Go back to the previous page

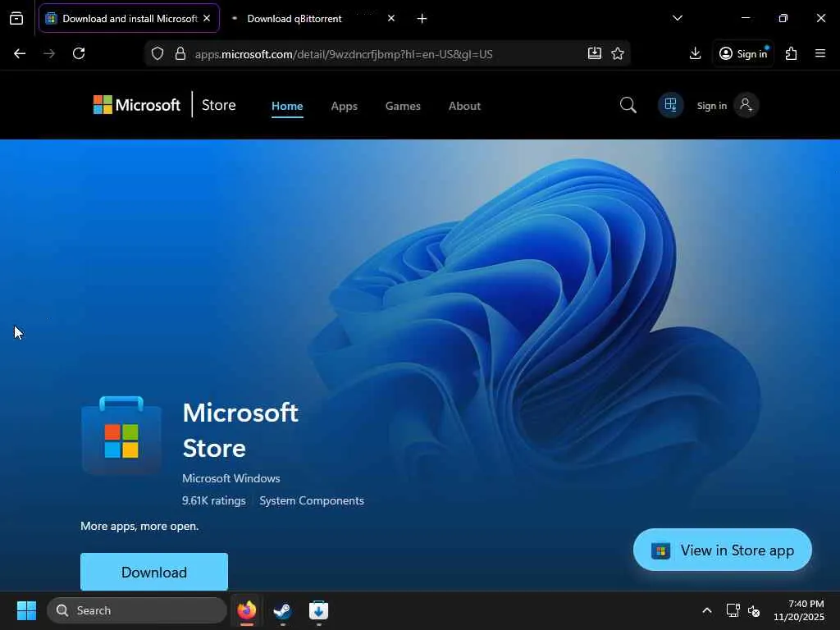20,53
